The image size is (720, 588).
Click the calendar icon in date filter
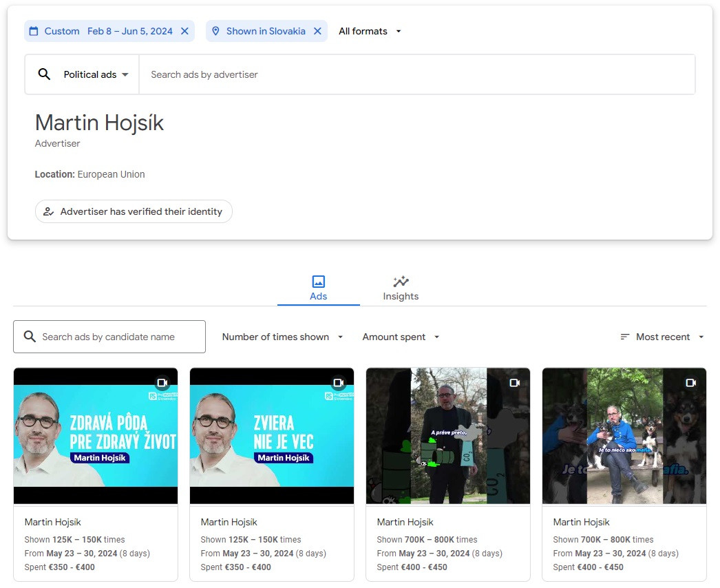coord(34,31)
